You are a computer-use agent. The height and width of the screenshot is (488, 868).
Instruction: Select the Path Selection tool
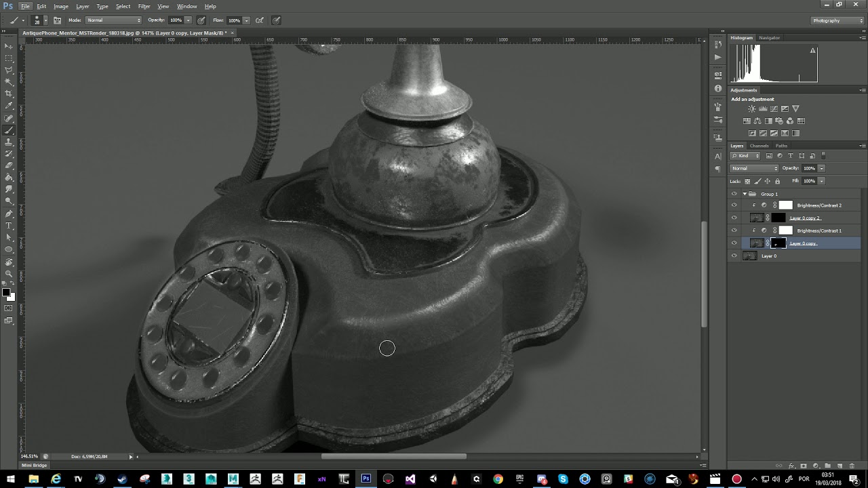9,238
